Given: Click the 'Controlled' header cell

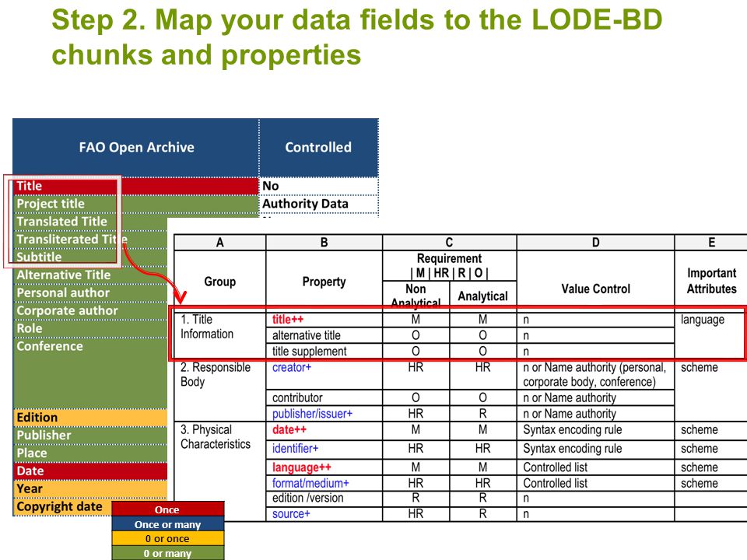Looking at the screenshot, I should point(319,148).
